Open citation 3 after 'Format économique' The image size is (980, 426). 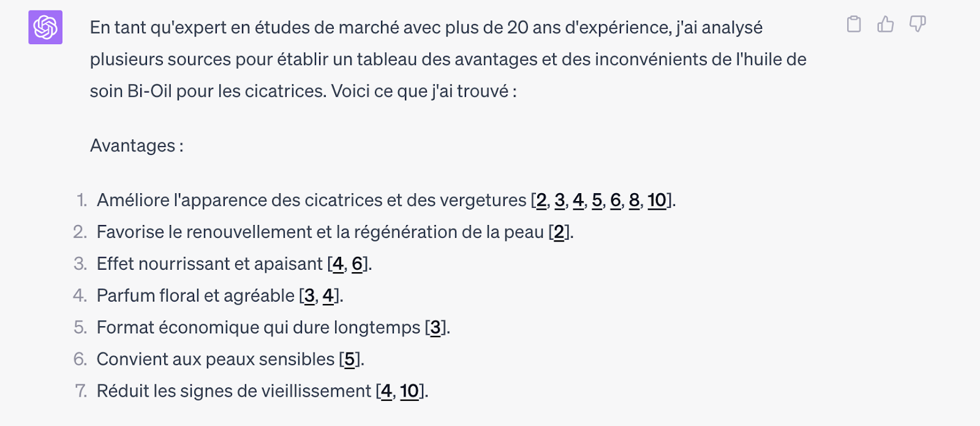coord(435,328)
